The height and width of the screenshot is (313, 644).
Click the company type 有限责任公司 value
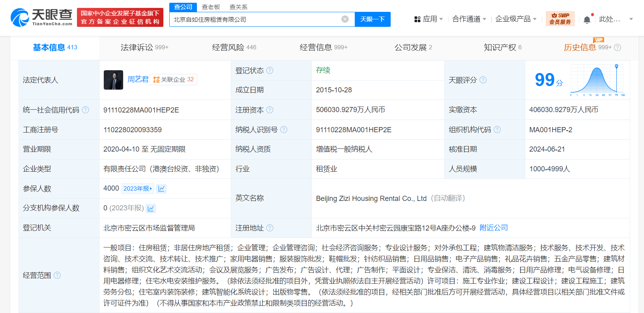(161, 169)
